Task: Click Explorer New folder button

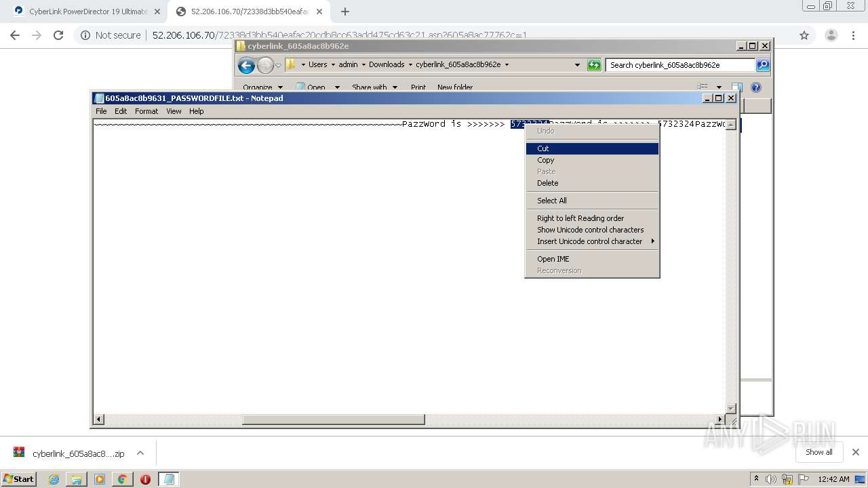Action: 455,87
